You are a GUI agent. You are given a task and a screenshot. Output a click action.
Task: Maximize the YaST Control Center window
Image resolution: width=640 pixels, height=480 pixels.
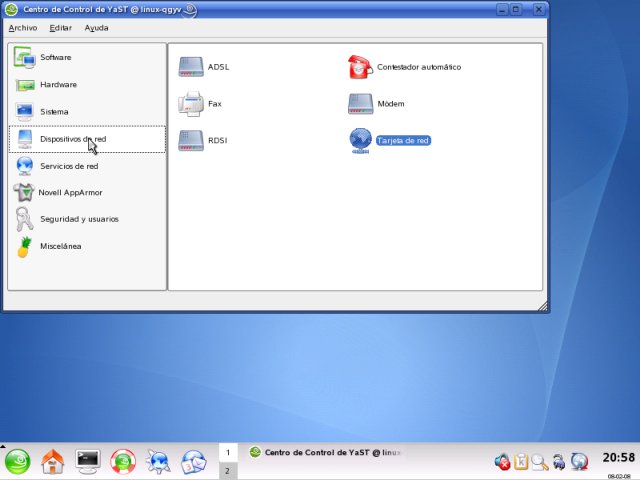pos(516,9)
